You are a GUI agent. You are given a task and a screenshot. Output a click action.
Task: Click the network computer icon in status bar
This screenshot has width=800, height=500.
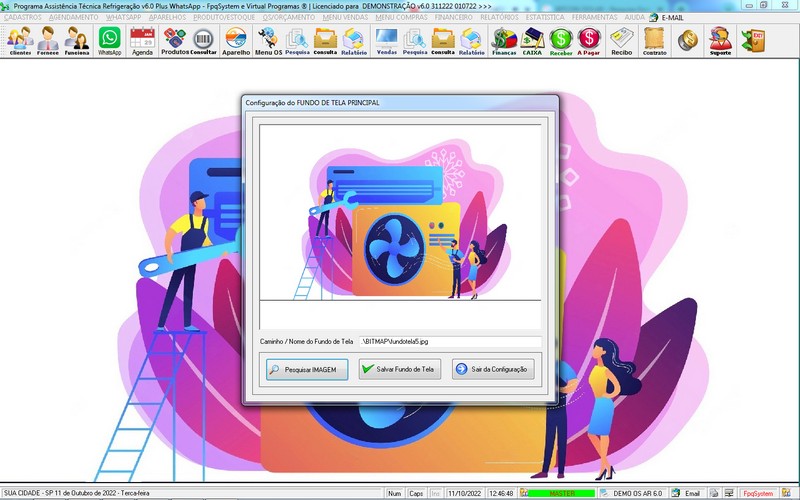(x=729, y=493)
